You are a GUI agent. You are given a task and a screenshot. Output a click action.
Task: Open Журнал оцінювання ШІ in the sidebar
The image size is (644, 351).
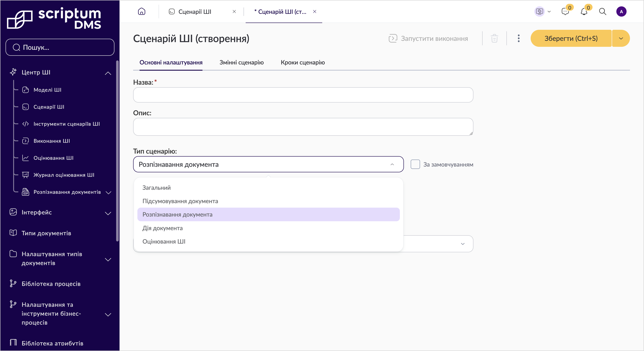click(64, 175)
